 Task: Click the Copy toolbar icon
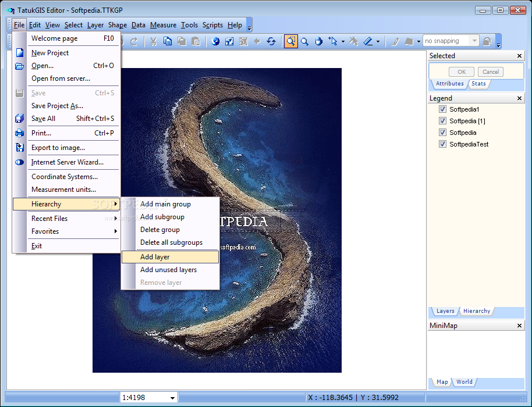(x=168, y=41)
